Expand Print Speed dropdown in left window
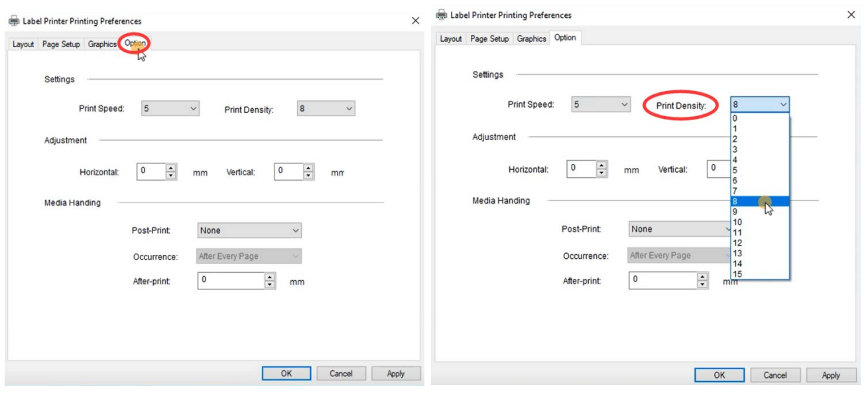Viewport: 868px width, 393px height. pyautogui.click(x=170, y=109)
